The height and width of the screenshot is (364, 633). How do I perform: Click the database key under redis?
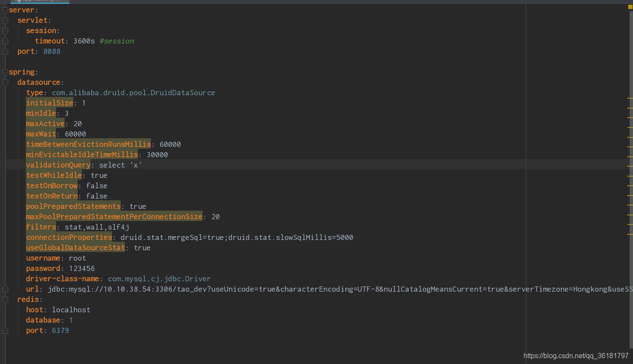coord(43,320)
